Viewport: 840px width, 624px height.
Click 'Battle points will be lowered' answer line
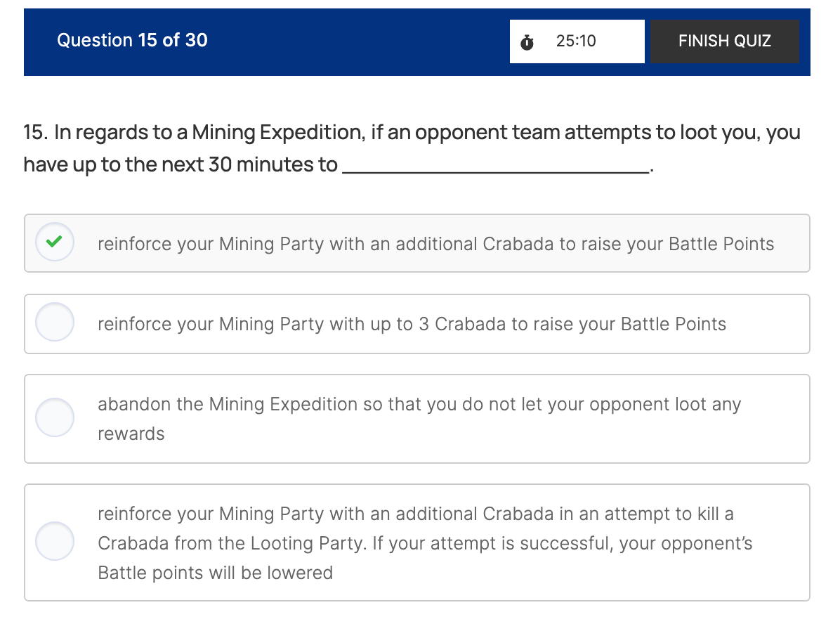click(x=215, y=573)
